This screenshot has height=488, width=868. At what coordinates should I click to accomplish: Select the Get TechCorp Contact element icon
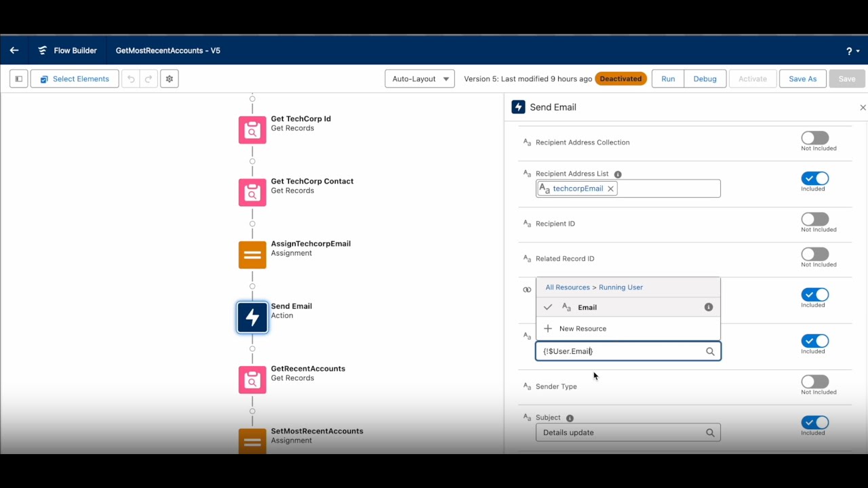tap(252, 192)
